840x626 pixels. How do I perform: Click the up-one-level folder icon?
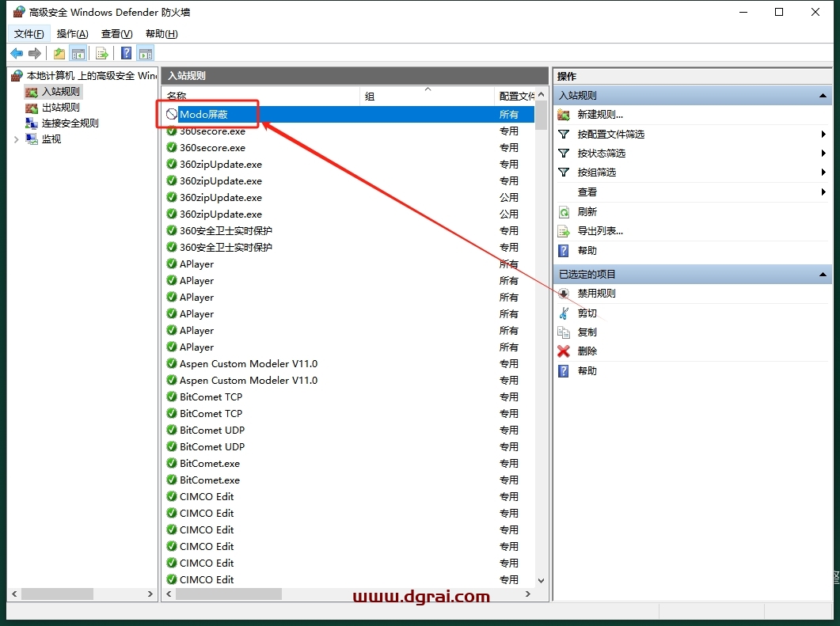pos(59,53)
